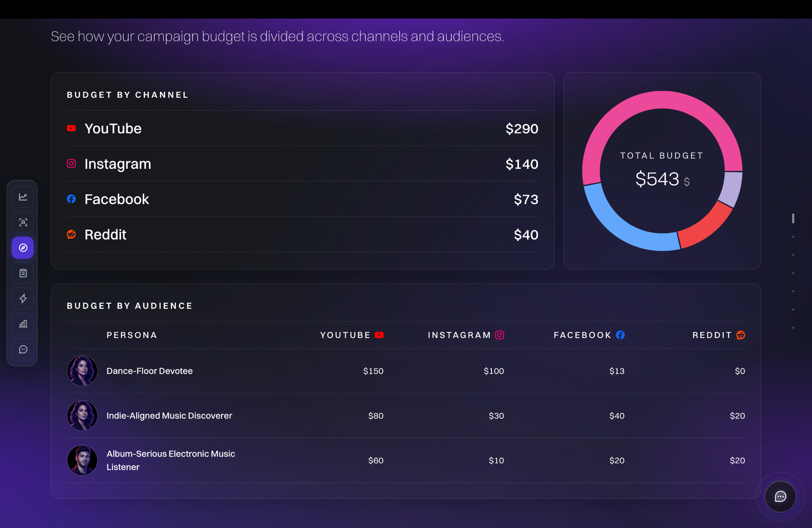Click the Indie-Aligned Music Discoverer avatar
The height and width of the screenshot is (528, 812).
pos(82,416)
